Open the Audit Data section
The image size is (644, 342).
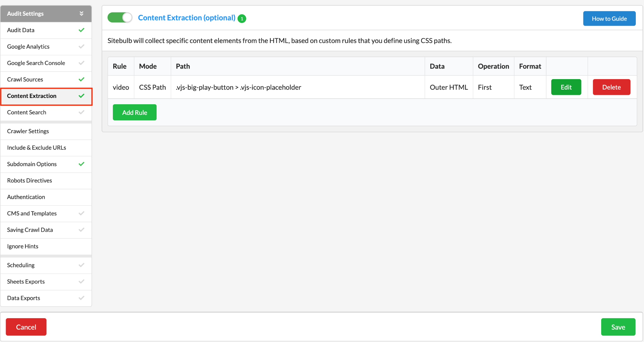click(46, 30)
